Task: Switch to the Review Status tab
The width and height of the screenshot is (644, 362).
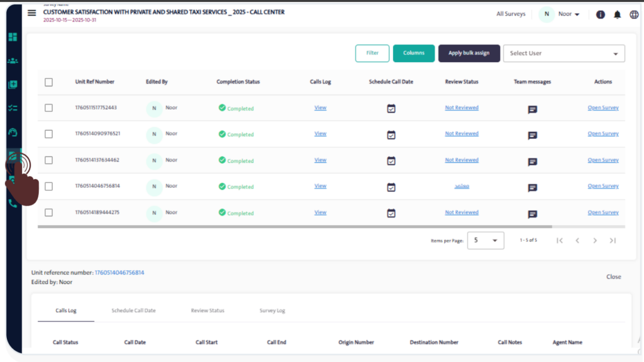Action: (x=208, y=310)
